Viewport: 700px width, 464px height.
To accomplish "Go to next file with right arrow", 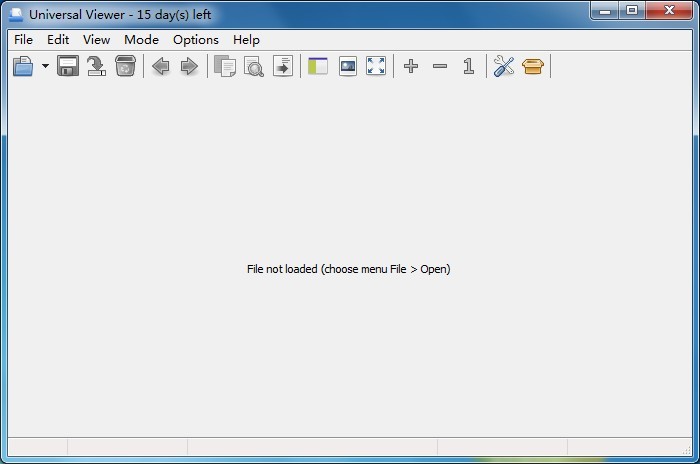I will pyautogui.click(x=189, y=67).
